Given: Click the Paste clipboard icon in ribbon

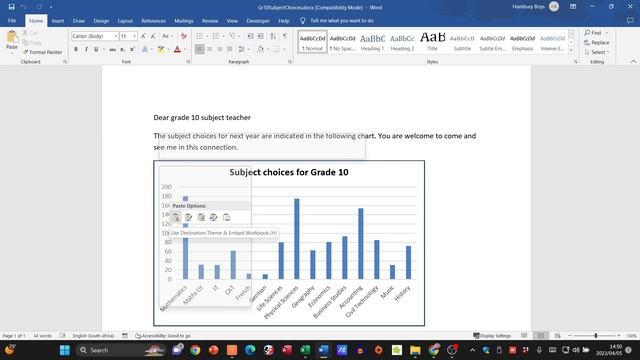Looking at the screenshot, I should [x=12, y=36].
